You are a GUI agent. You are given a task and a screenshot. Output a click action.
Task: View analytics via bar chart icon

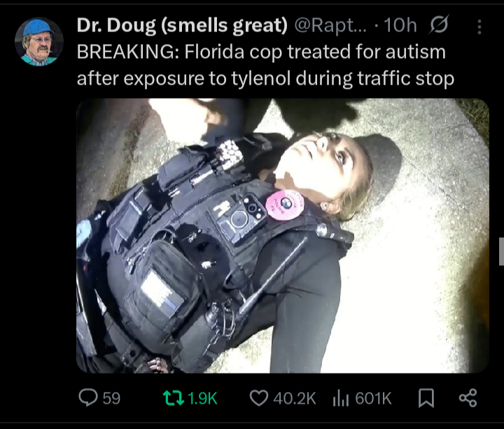tap(341, 398)
